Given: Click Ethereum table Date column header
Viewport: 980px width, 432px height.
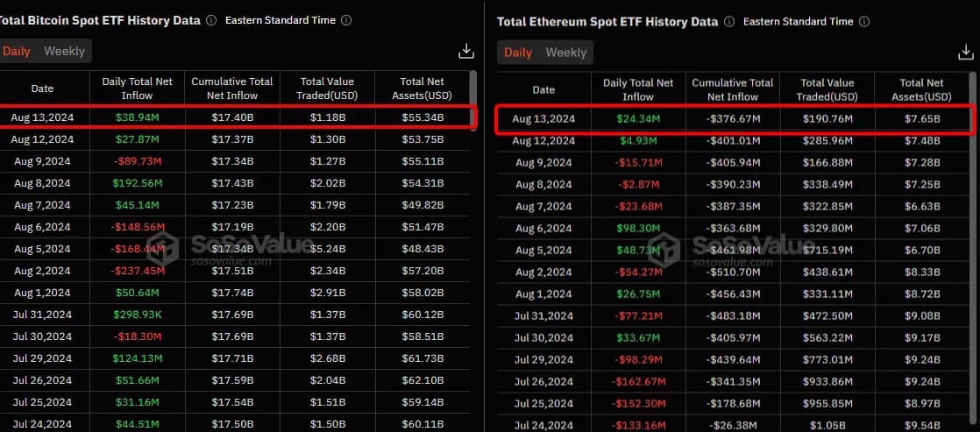Looking at the screenshot, I should 543,89.
